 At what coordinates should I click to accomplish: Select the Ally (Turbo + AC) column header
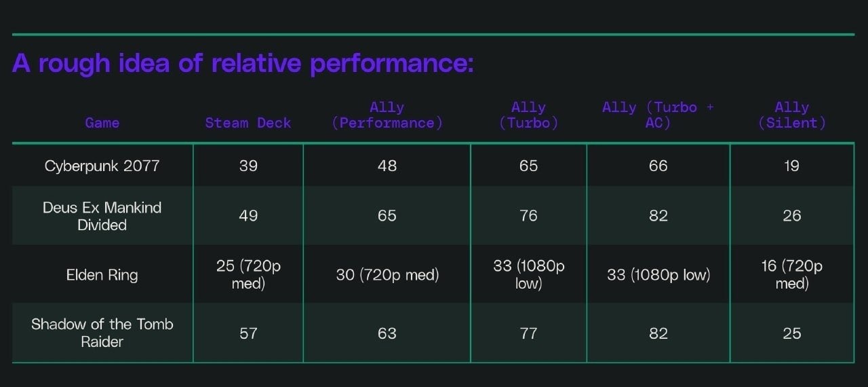point(658,115)
